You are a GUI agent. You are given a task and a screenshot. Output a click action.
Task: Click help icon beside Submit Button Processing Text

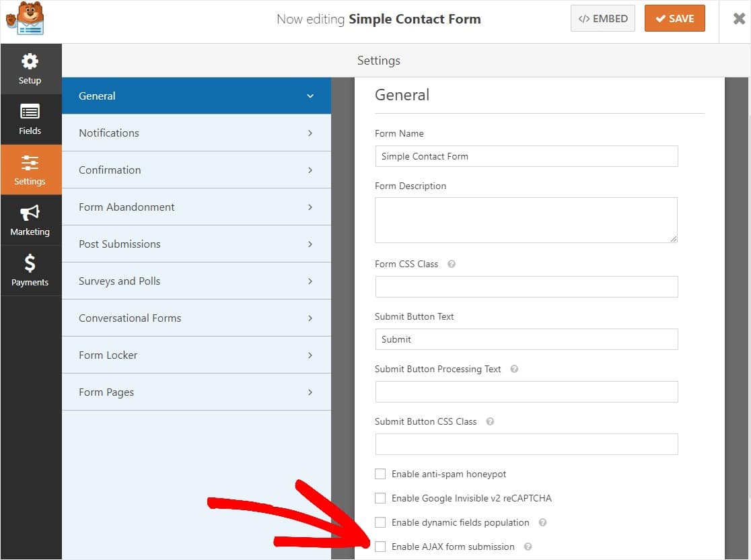pyautogui.click(x=514, y=369)
